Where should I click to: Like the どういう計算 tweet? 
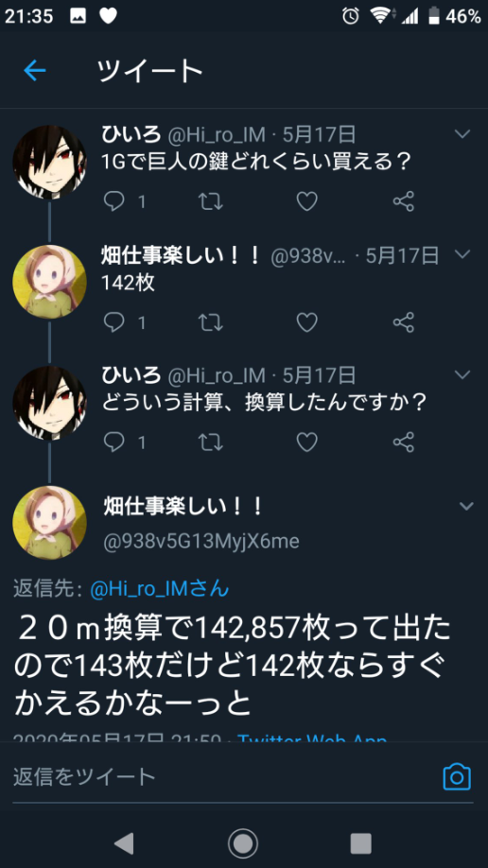tap(306, 443)
